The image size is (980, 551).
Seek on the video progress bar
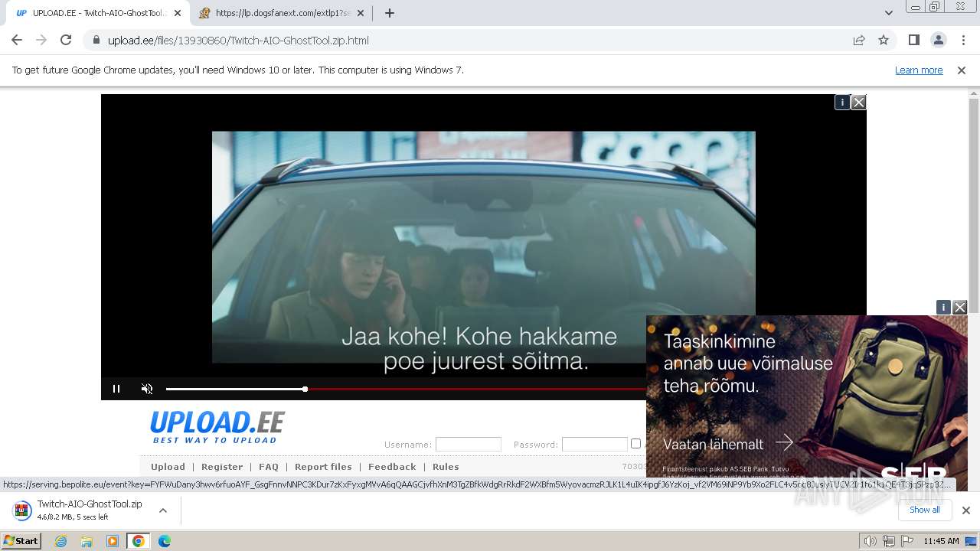pos(406,389)
